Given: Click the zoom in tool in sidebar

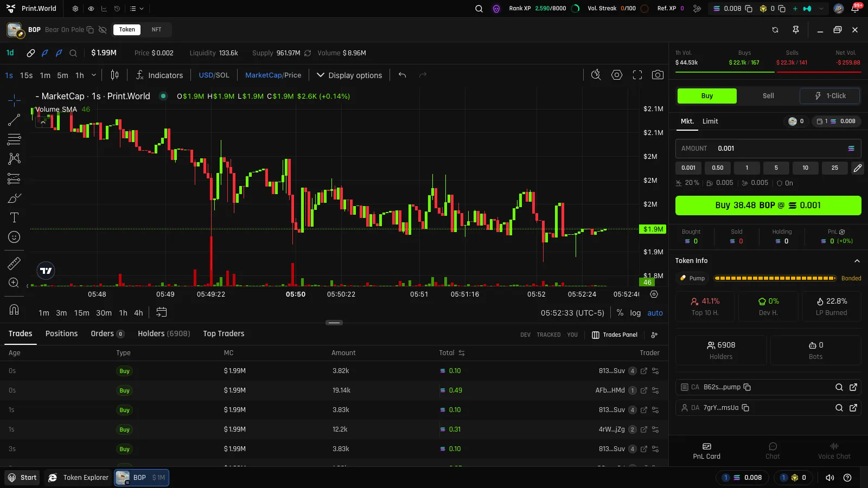Looking at the screenshot, I should point(14,282).
